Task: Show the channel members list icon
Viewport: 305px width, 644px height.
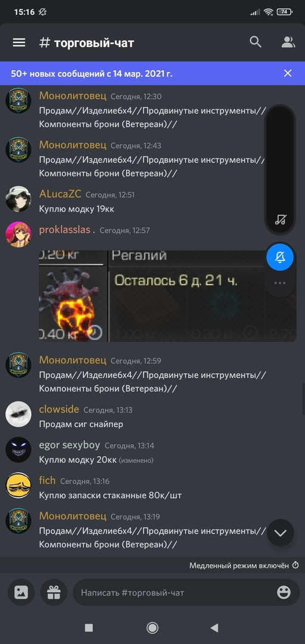Action: [288, 42]
